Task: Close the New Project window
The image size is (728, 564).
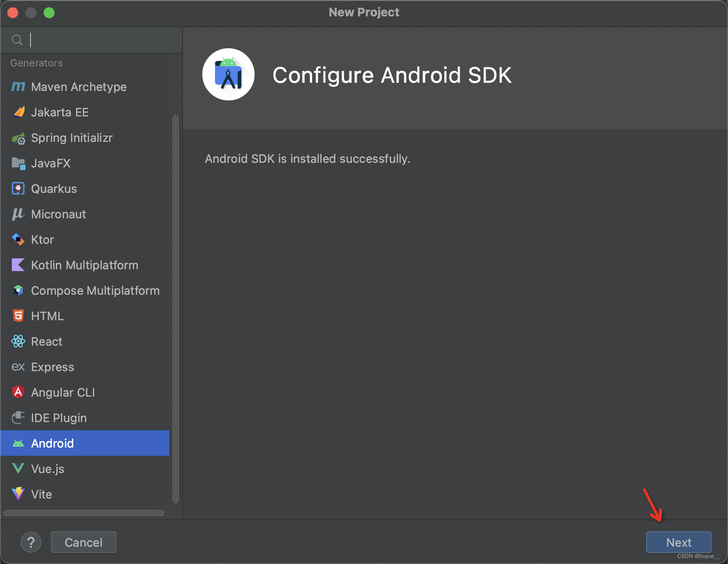Action: [x=13, y=13]
